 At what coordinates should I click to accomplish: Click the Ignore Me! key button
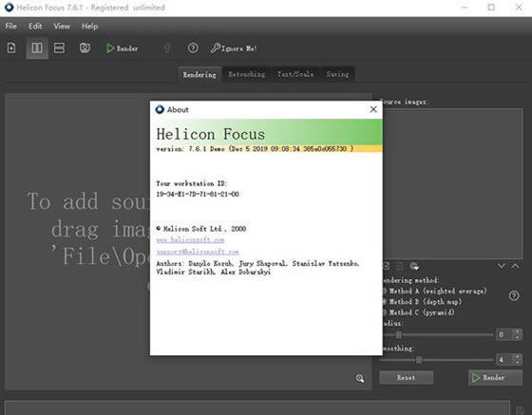234,48
